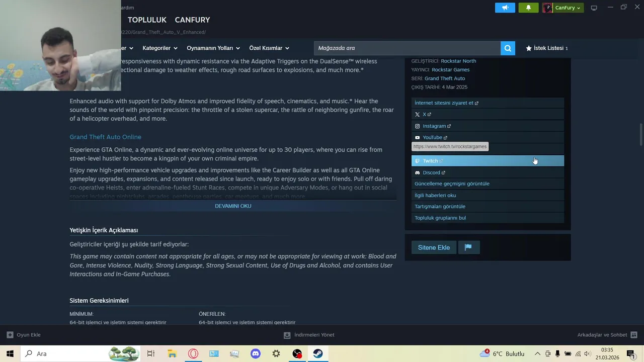Click the Instagram icon in links list
Image resolution: width=644 pixels, height=362 pixels.
click(x=417, y=126)
